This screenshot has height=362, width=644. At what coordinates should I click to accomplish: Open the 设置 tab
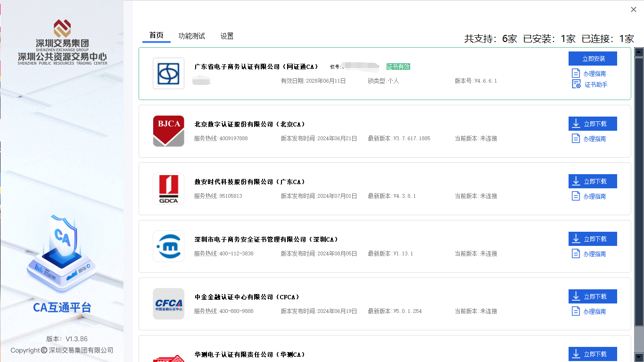[227, 36]
